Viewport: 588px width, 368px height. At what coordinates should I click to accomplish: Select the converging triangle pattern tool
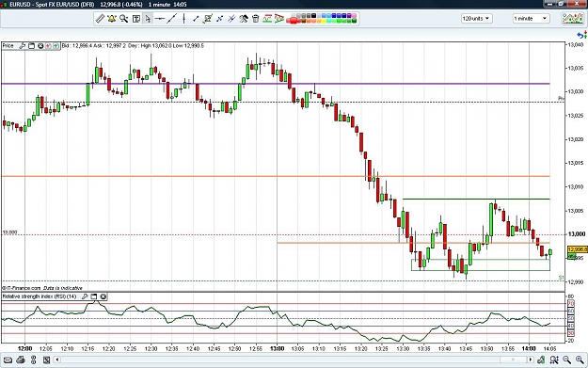(278, 19)
